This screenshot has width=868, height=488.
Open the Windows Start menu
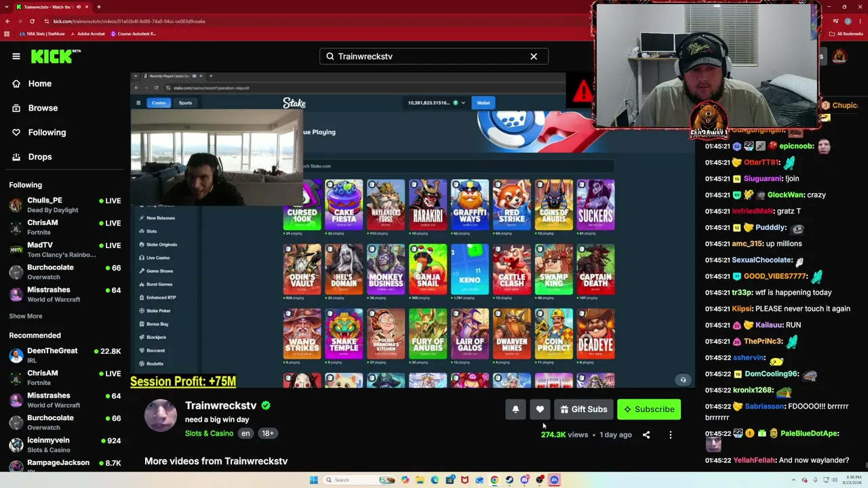pos(313,480)
